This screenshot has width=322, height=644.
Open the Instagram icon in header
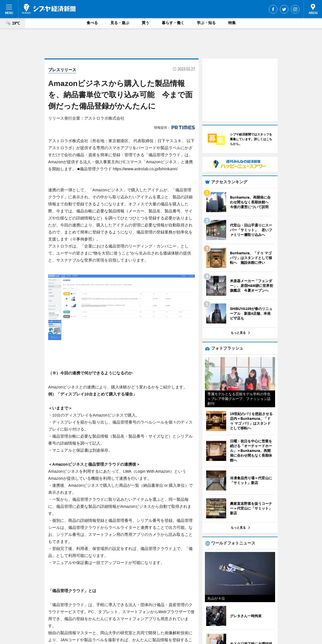[x=295, y=9]
